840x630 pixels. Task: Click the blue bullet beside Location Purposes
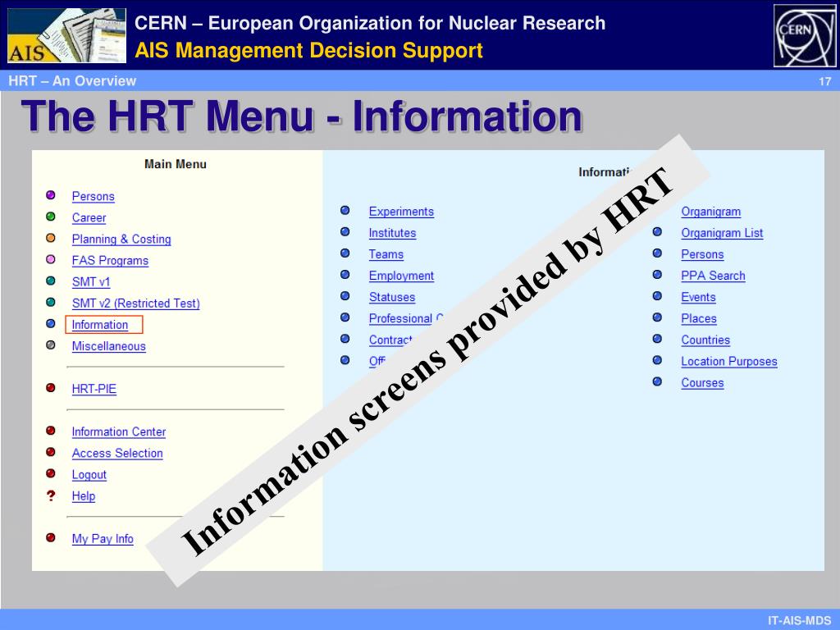657,360
